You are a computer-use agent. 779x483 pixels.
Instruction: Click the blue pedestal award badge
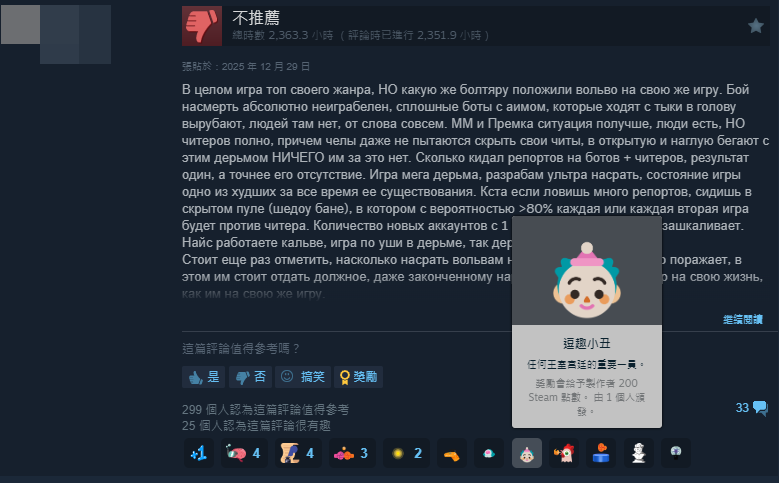(601, 453)
